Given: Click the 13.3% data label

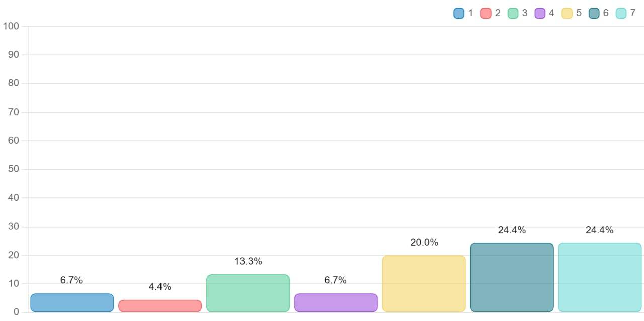Looking at the screenshot, I should pos(248,261).
